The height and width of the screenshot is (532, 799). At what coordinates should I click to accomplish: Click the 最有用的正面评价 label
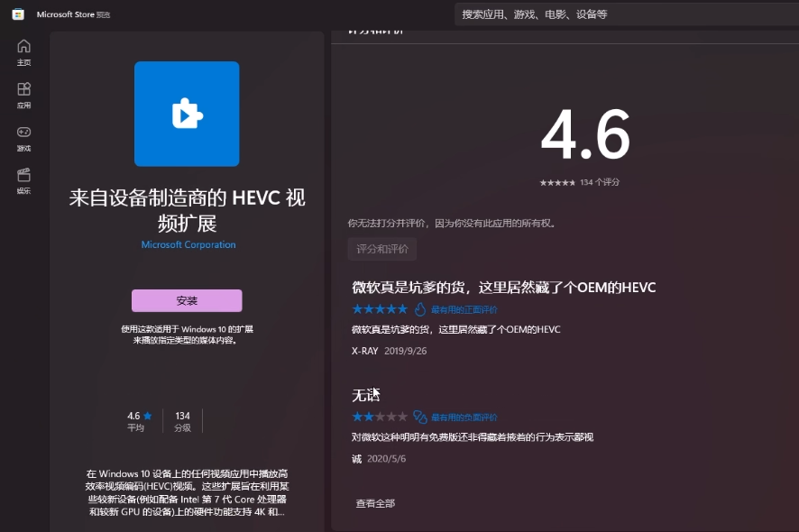point(464,310)
